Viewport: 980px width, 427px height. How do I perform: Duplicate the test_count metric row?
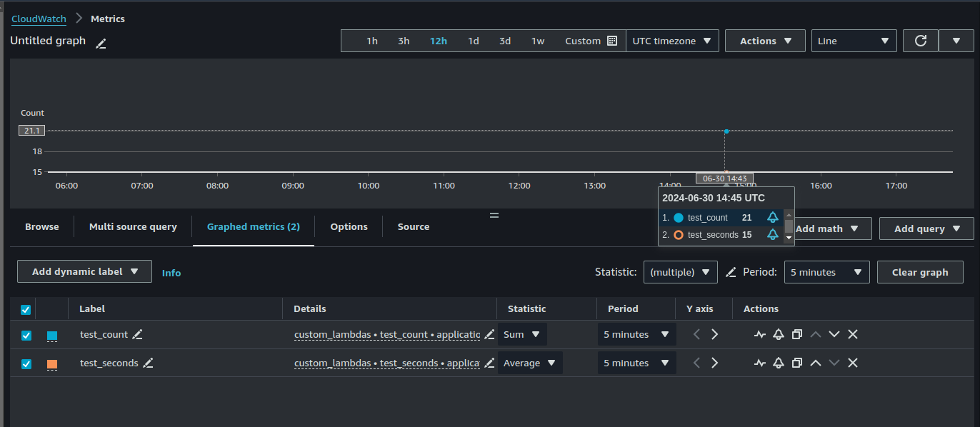click(x=797, y=334)
